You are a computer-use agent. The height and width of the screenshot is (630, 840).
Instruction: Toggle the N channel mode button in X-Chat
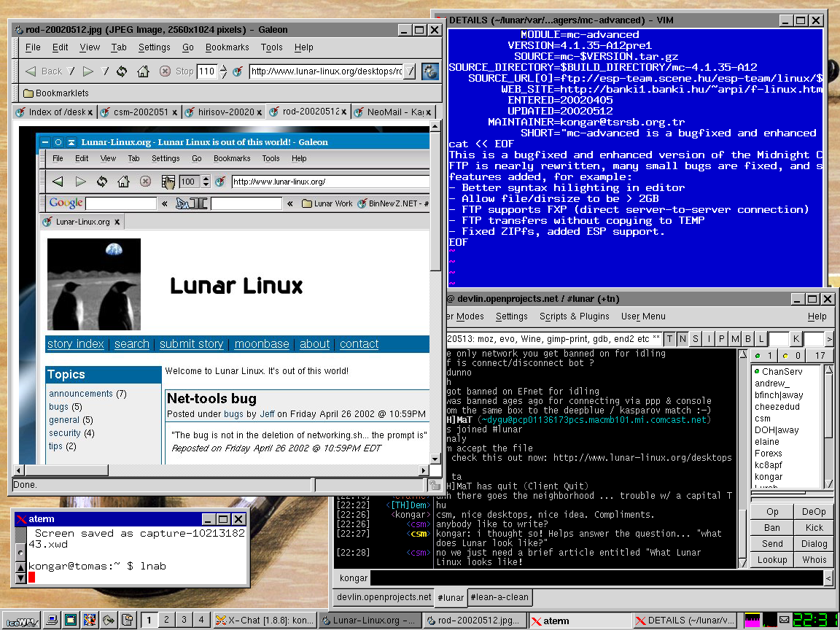(682, 339)
